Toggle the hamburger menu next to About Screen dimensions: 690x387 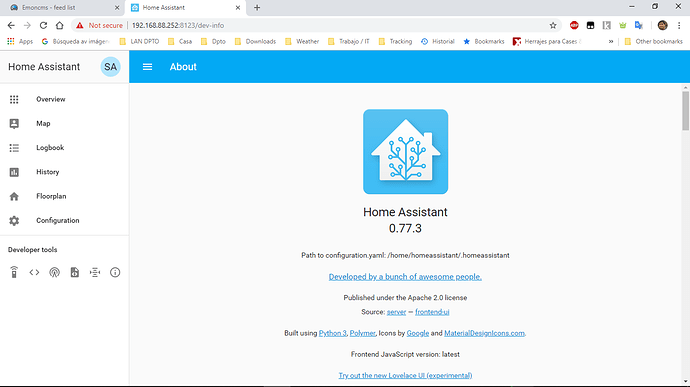tap(147, 67)
